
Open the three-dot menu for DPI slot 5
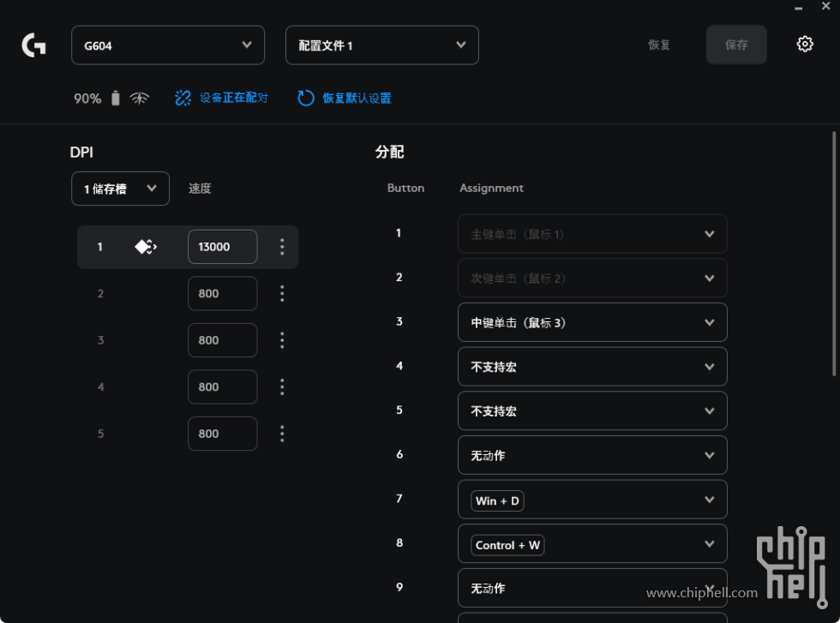[282, 434]
